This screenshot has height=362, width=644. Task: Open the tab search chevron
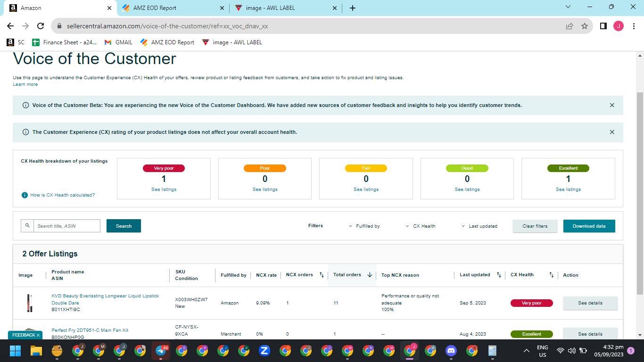coord(568,8)
